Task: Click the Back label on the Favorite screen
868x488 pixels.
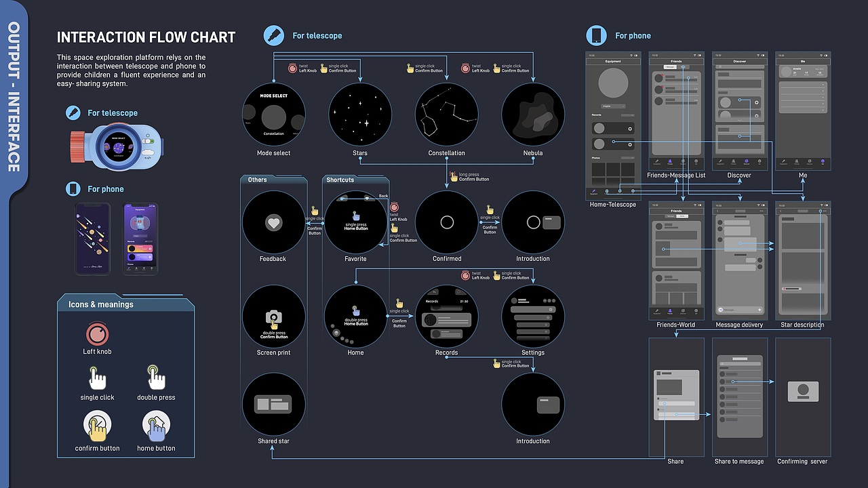Action: click(384, 196)
